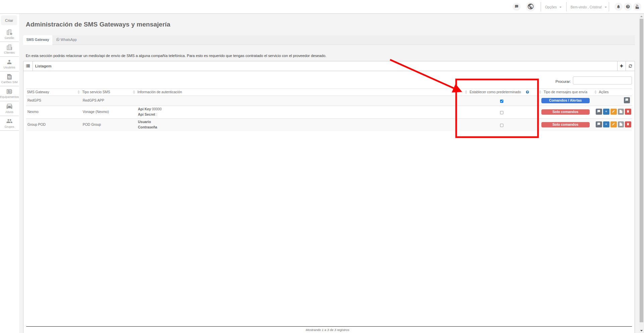The height and width of the screenshot is (333, 644).
Task: Click the orange edit pencil for Nexmo
Action: 613,112
